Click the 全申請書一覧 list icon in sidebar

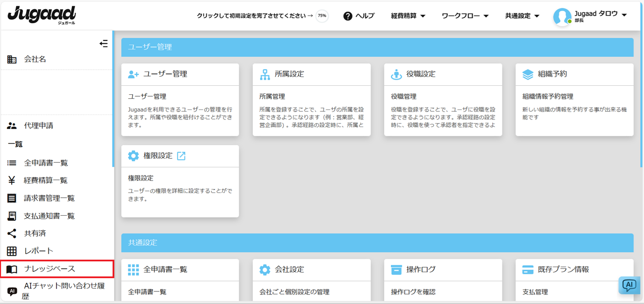[12, 163]
